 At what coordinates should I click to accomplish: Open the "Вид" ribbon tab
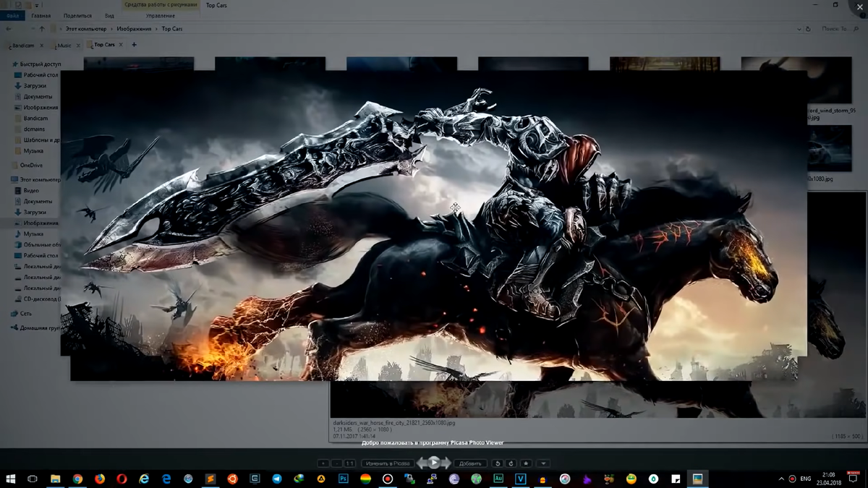click(109, 15)
